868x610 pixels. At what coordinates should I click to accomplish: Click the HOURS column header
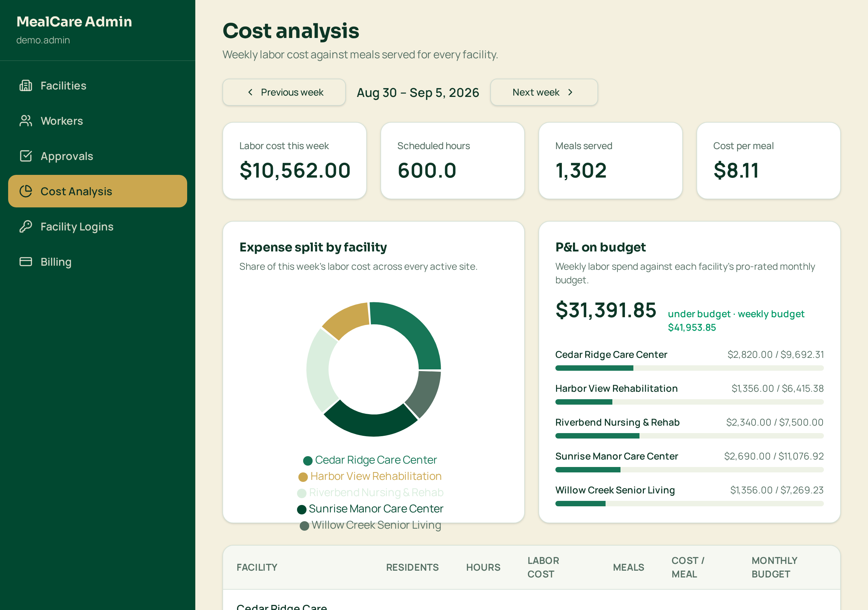483,567
